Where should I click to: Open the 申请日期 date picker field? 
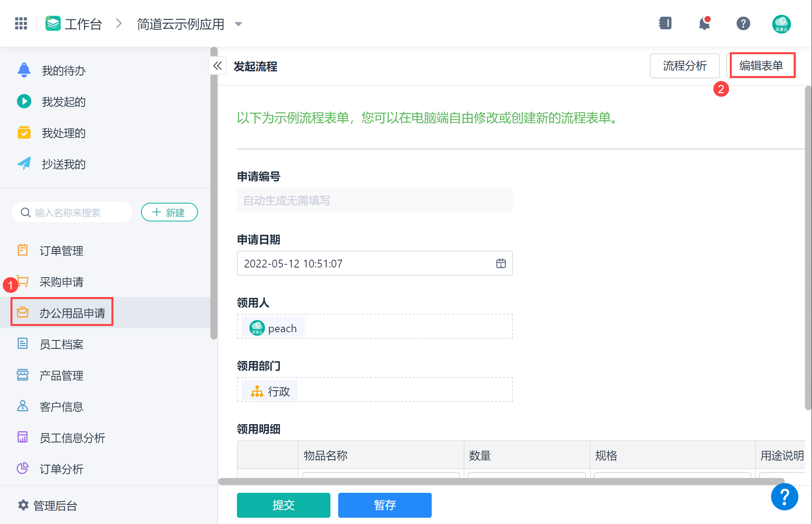tap(366, 264)
